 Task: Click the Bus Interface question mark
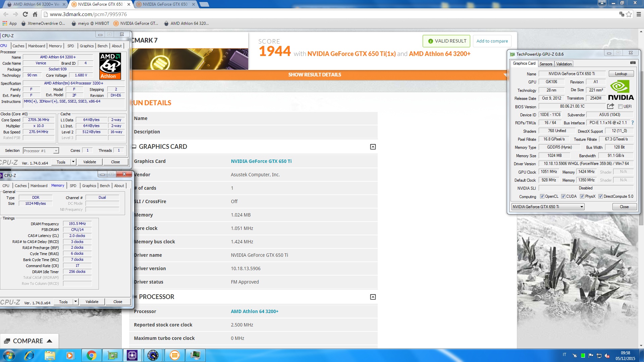(633, 123)
